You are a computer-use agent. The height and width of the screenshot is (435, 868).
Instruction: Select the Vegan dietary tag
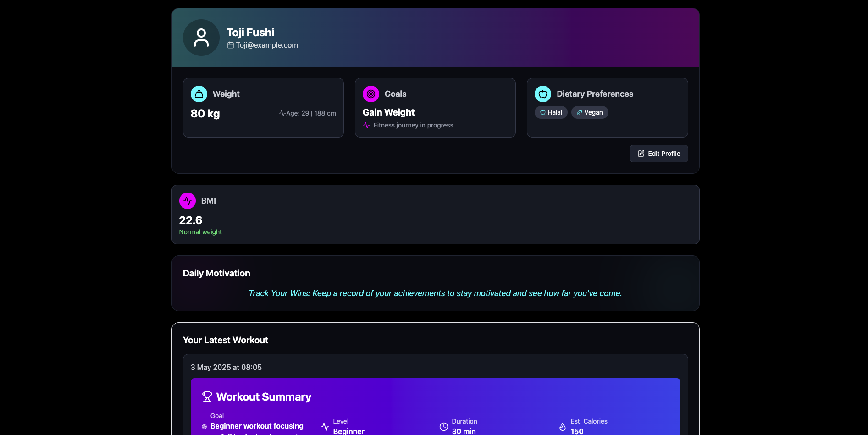590,112
